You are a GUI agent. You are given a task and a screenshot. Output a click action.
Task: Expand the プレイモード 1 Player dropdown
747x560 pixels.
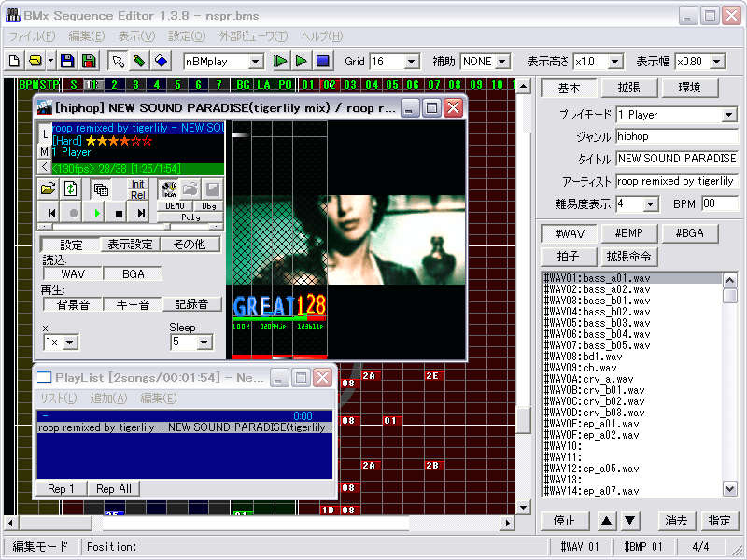pyautogui.click(x=729, y=115)
